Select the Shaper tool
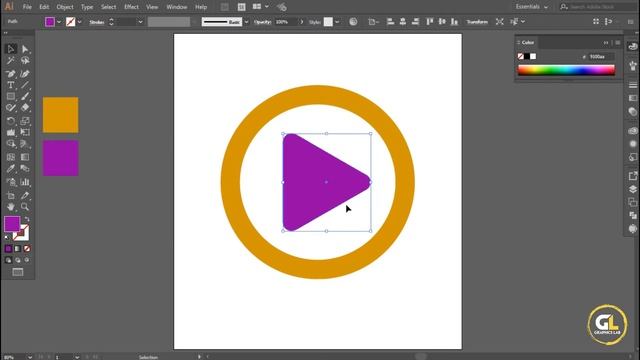Viewport: 640px width, 360px height. click(11, 108)
